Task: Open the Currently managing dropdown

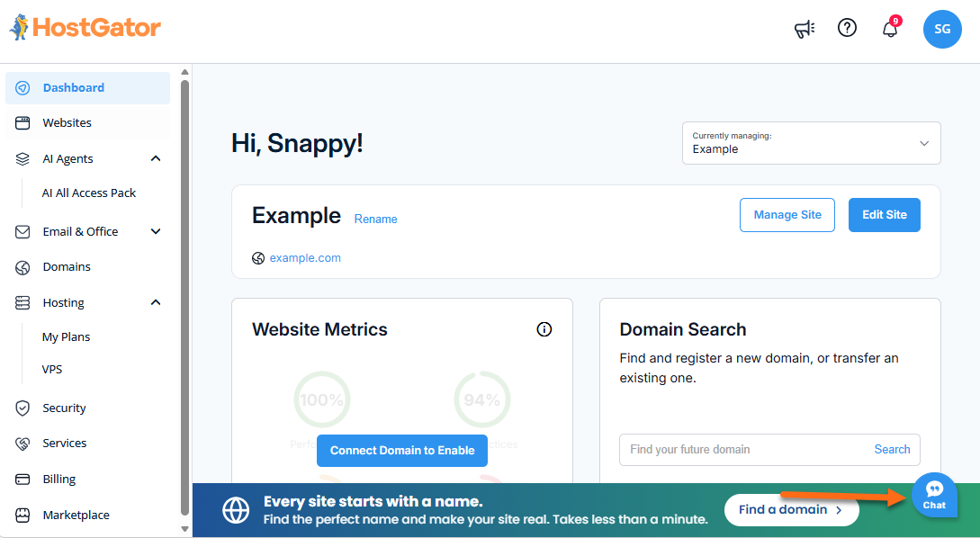Action: point(811,143)
